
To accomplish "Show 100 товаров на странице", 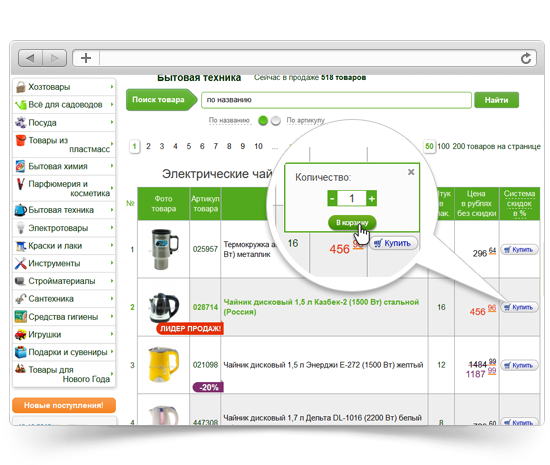I will coord(443,146).
